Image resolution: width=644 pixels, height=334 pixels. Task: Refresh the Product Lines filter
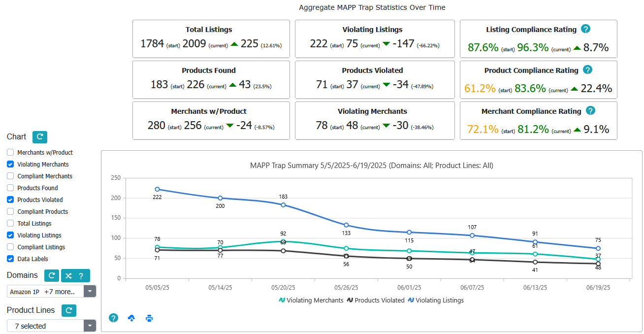68,310
